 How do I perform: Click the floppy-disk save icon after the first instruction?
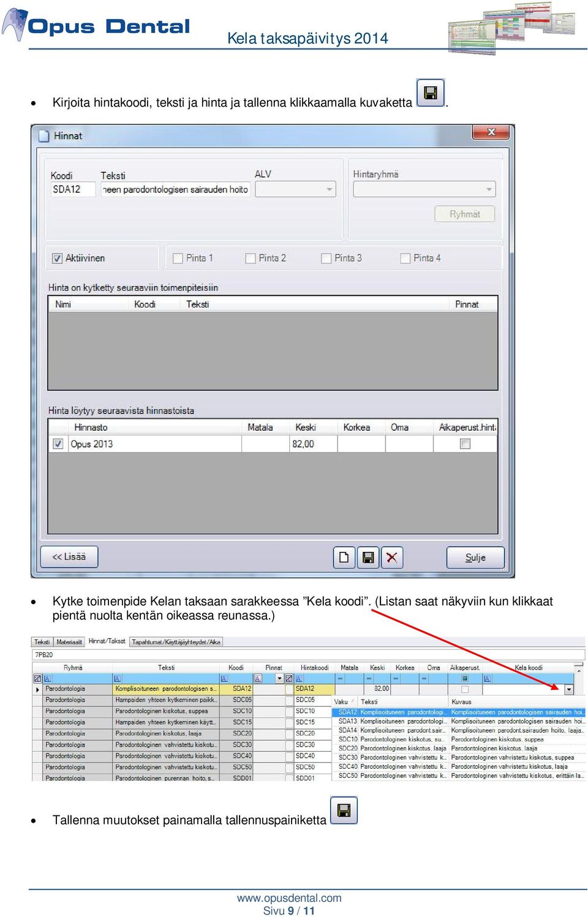tap(430, 93)
